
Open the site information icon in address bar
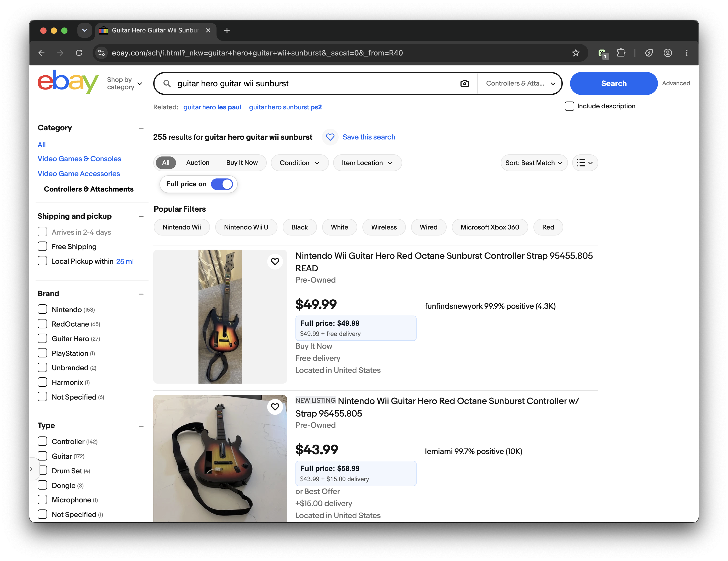coord(101,53)
